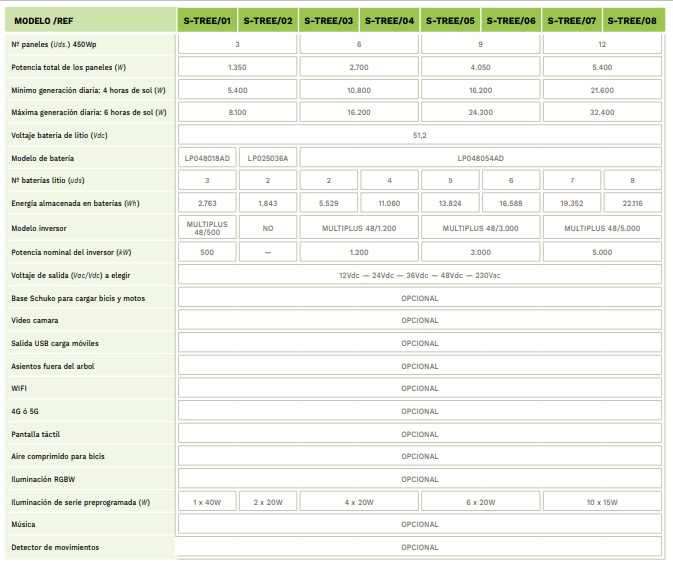Select OPCIONAL in the Video camara row
The width and height of the screenshot is (673, 563).
(x=419, y=321)
